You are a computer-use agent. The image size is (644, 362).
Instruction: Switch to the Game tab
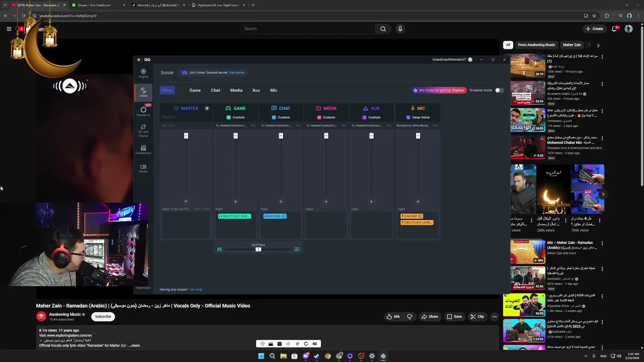195,90
